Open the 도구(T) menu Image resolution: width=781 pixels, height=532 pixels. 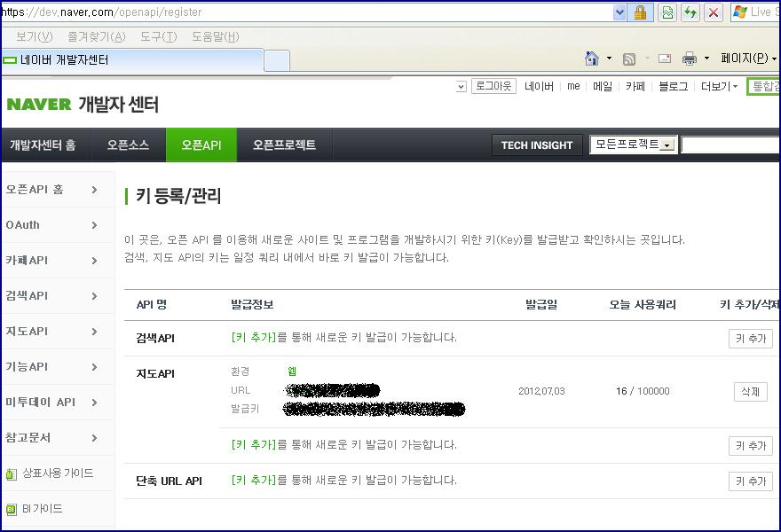pyautogui.click(x=158, y=36)
